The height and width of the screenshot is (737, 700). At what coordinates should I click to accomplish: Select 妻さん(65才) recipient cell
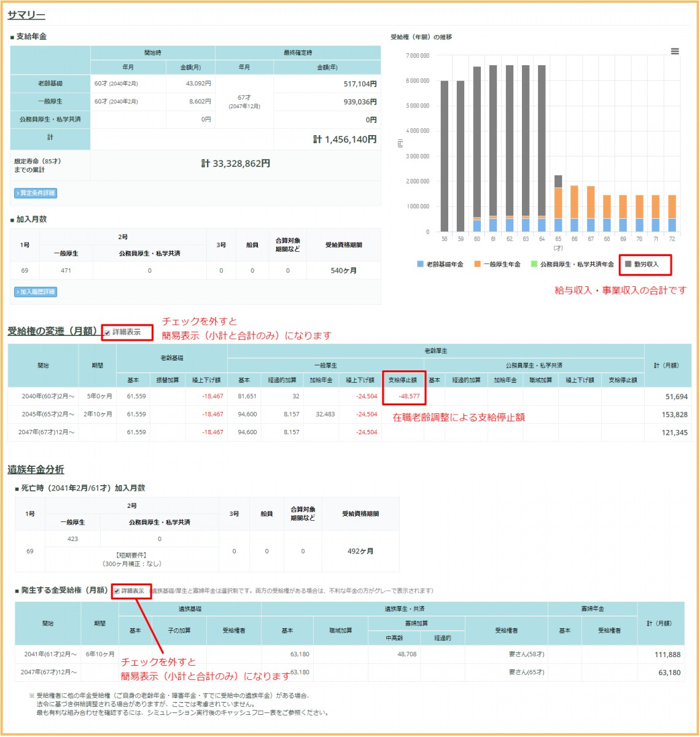526,672
